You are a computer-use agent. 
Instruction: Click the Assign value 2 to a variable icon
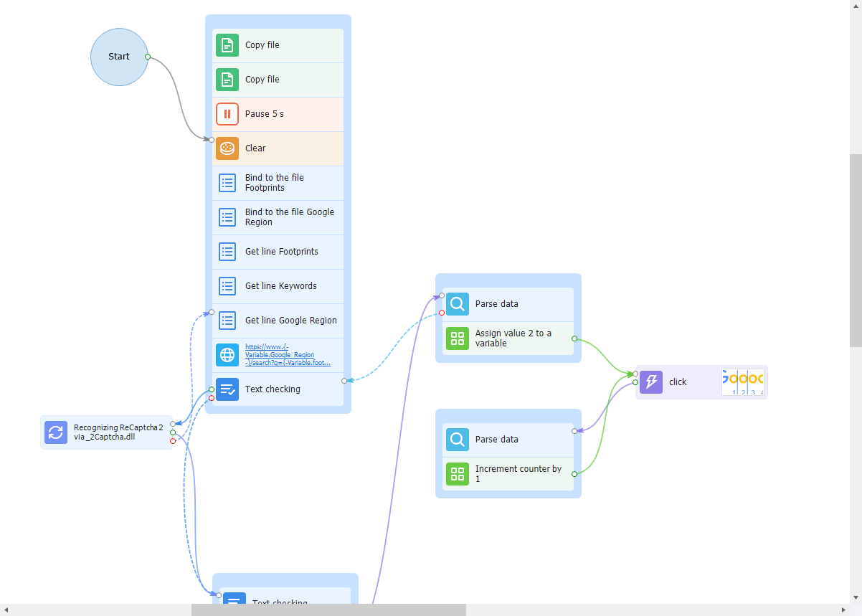pyautogui.click(x=458, y=338)
